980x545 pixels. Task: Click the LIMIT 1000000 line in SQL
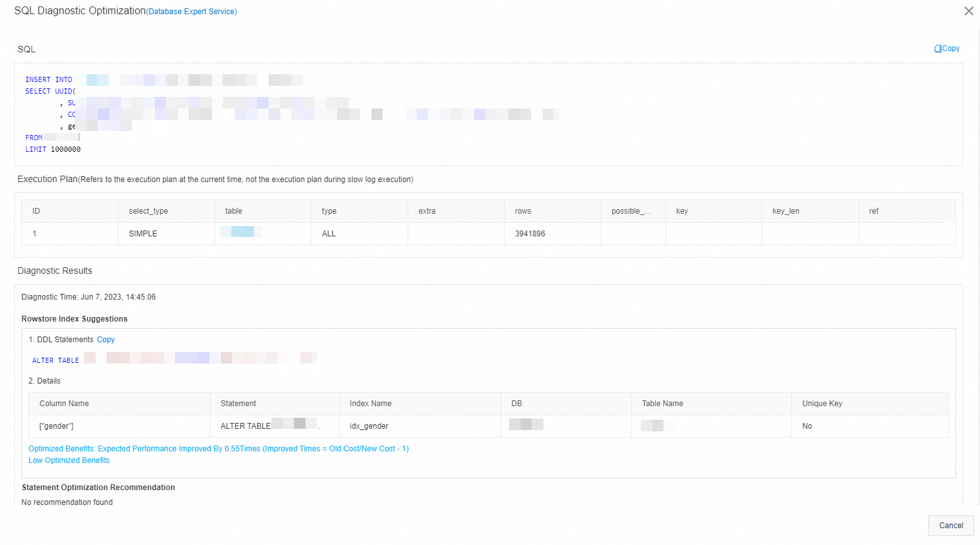coord(53,149)
